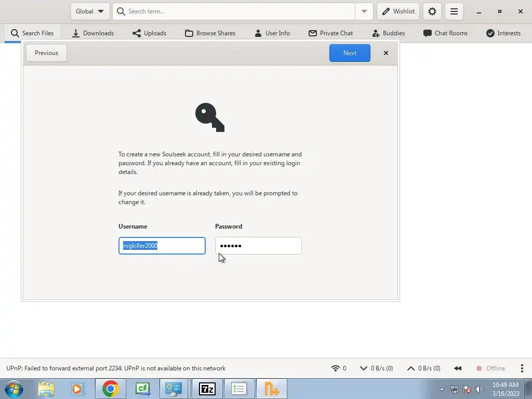Select the Username input field
Image resolution: width=532 pixels, height=399 pixels.
click(x=162, y=246)
